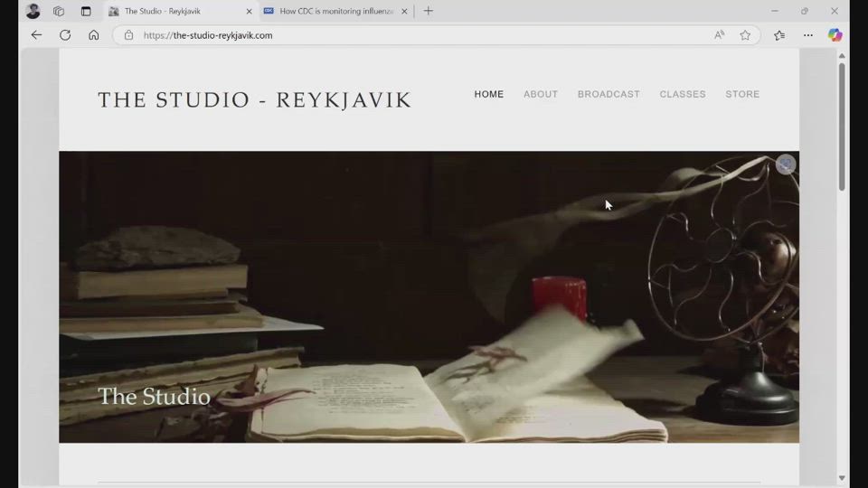Refresh the current page
Image resolution: width=868 pixels, height=488 pixels.
(x=65, y=35)
